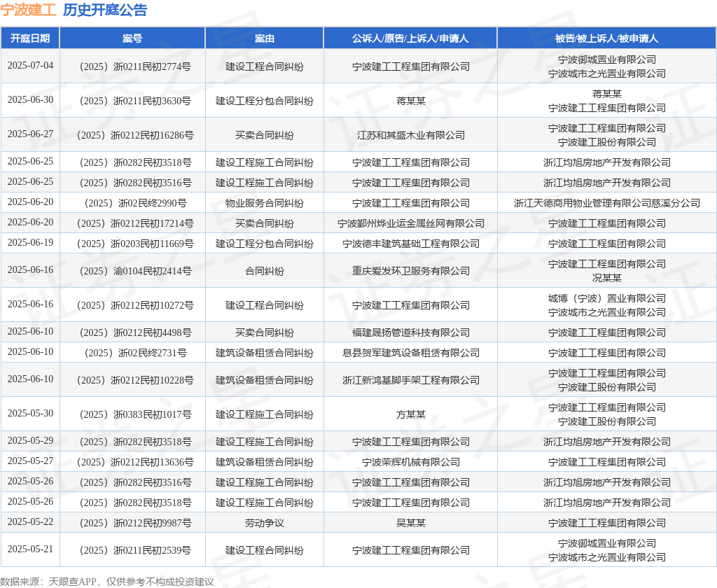Click case number 浙0211民初2539号
The image size is (717, 588).
coord(135,550)
